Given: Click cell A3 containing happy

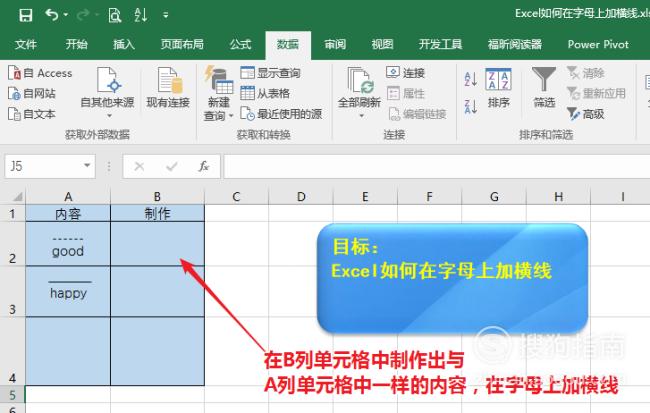Looking at the screenshot, I should (x=68, y=292).
